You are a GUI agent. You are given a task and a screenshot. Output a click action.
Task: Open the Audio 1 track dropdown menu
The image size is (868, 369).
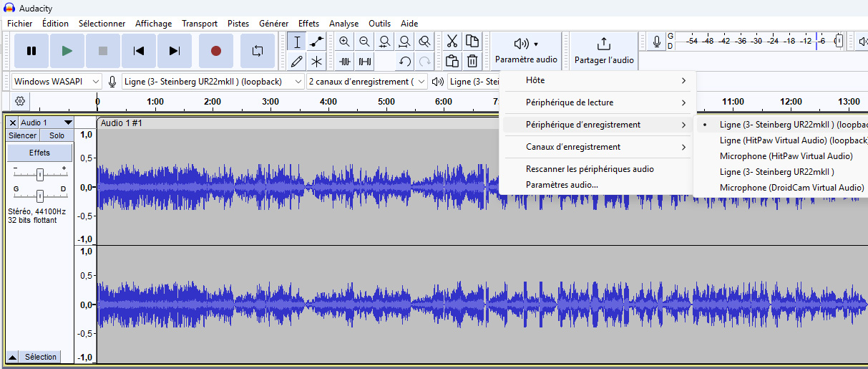coord(46,123)
